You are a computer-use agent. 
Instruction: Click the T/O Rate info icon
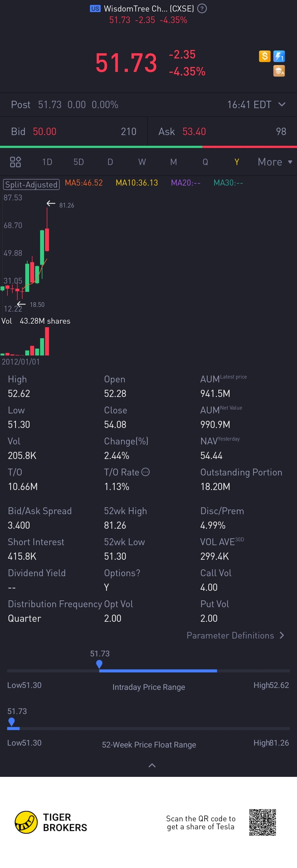(145, 472)
